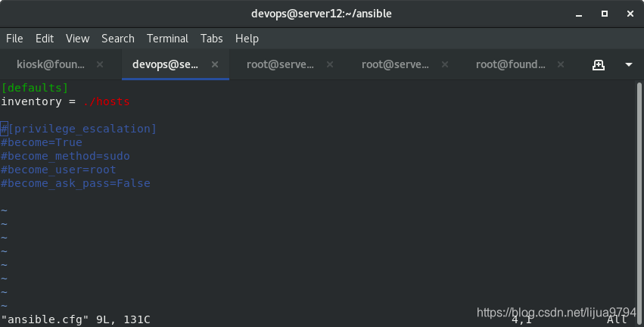Open the Tabs menu

[212, 39]
